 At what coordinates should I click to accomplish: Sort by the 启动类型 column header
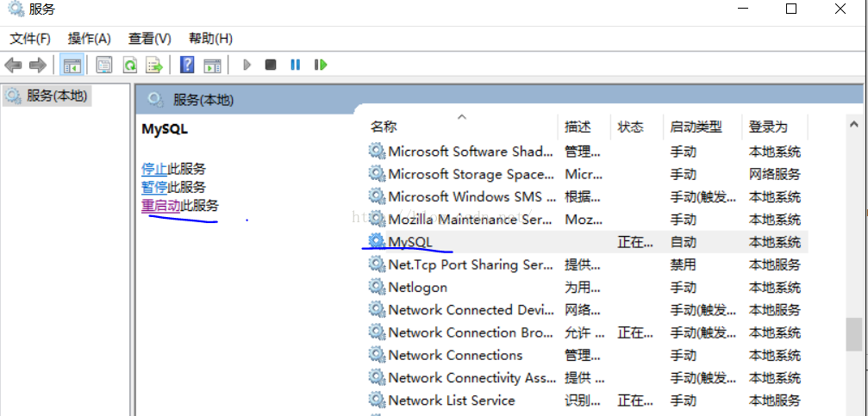click(696, 127)
